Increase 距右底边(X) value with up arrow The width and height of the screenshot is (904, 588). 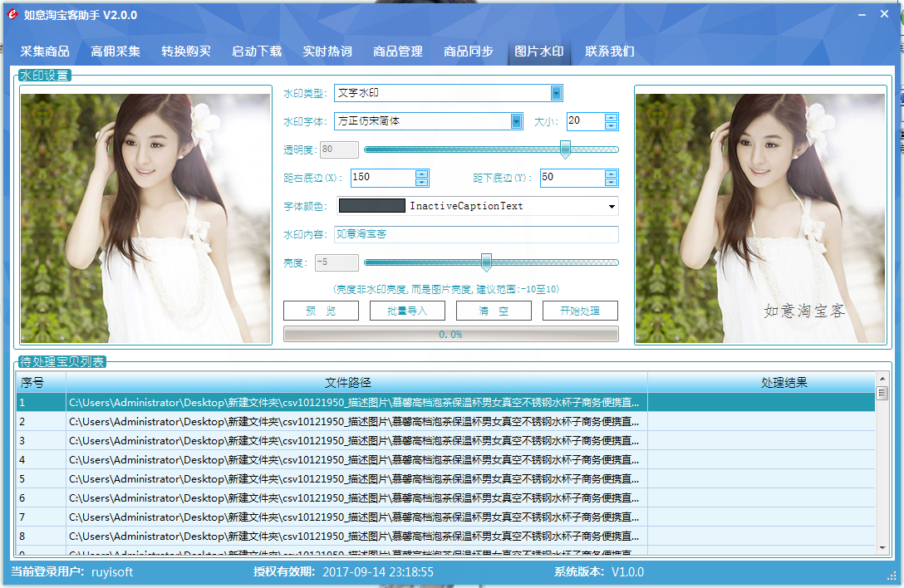[x=422, y=174]
